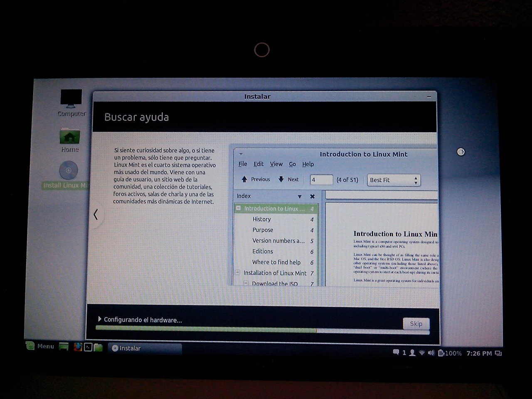Launch Firefox from the panel
Viewport: 532px width, 399px height.
pos(78,347)
